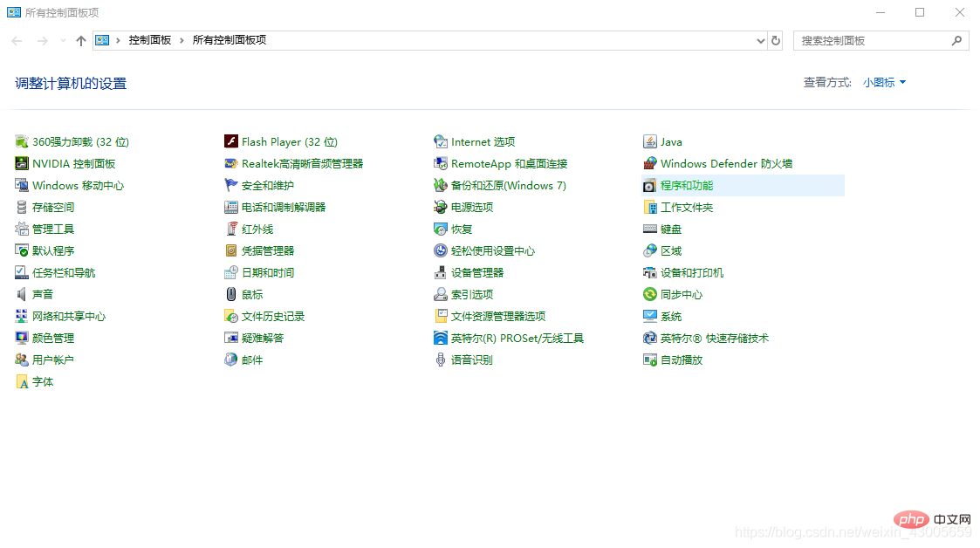Click the 控制面板 breadcrumb

point(150,40)
